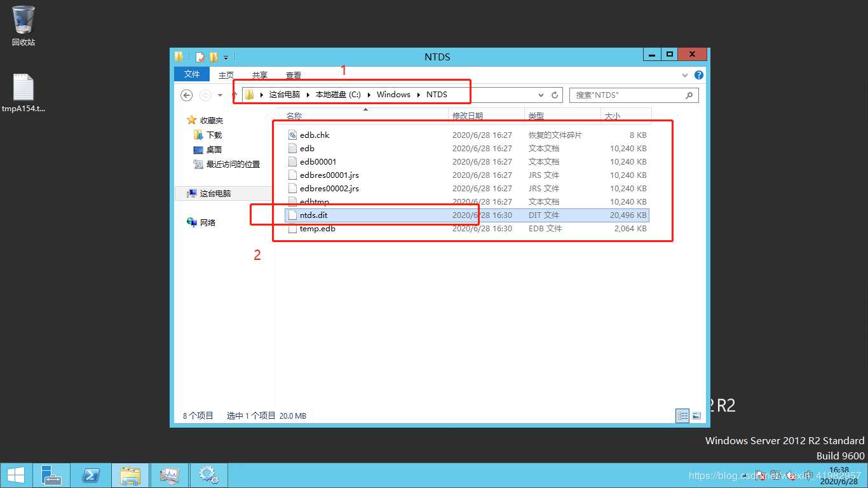This screenshot has width=868, height=488.
Task: Select the edbres00001.jrs file
Action: (467, 175)
